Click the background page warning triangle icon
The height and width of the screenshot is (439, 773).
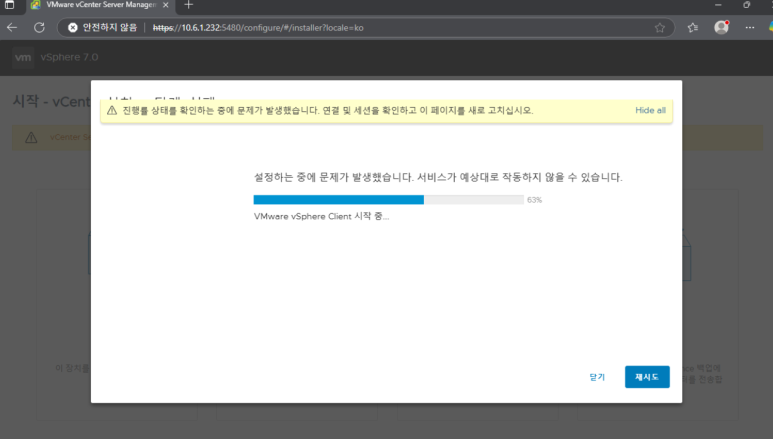click(x=31, y=138)
